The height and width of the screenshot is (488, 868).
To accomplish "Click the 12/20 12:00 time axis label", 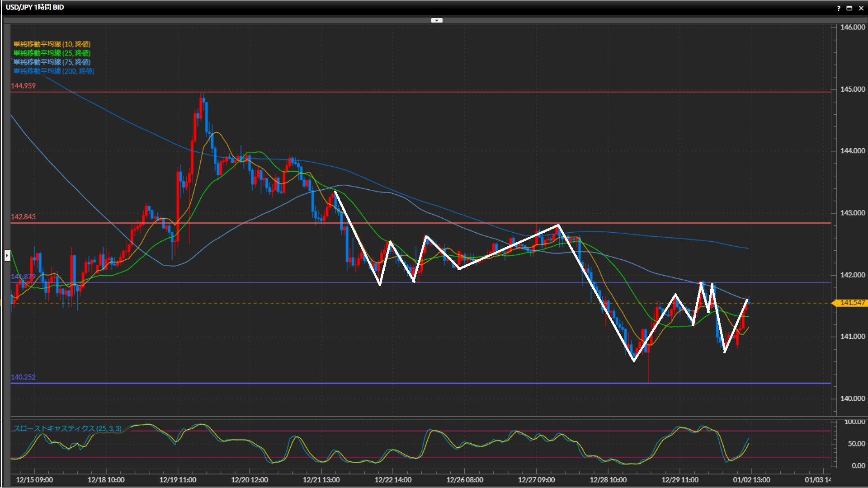I will point(250,480).
